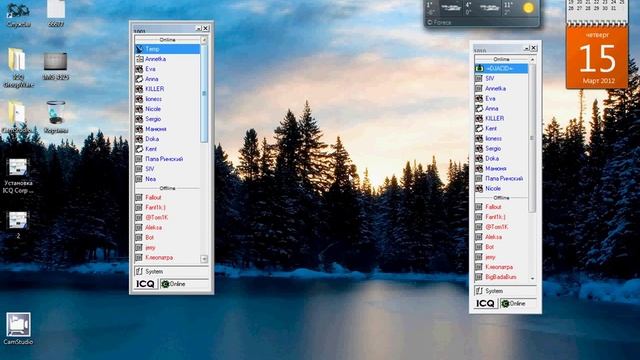Open Online status dropdown in window with ~DJACID~
The width and height of the screenshot is (640, 360).
(518, 304)
